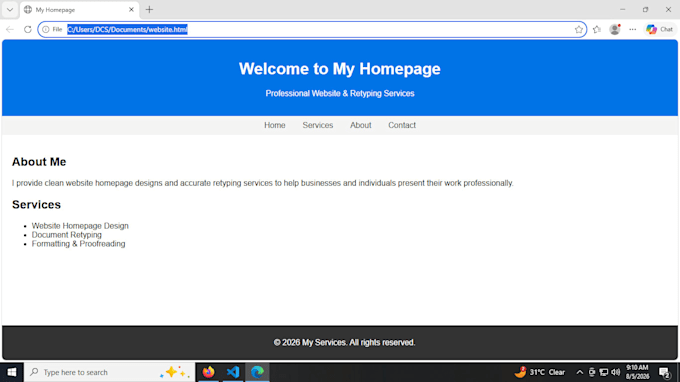This screenshot has width=680, height=382.
Task: Click the Services section heading
Action: 36,205
